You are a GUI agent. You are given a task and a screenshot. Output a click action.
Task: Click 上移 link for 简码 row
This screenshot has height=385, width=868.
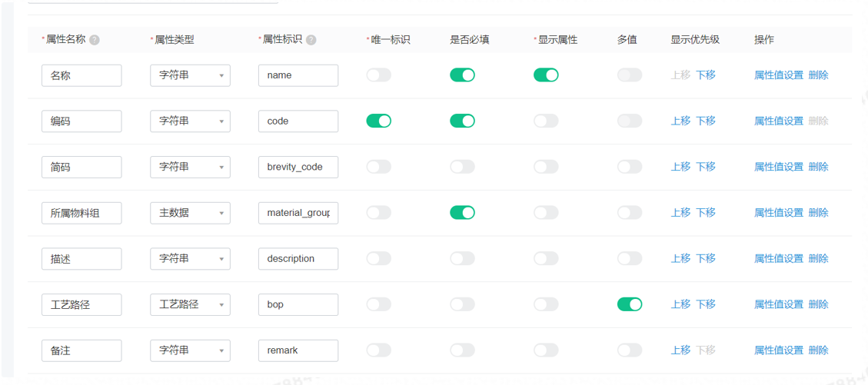pos(680,167)
